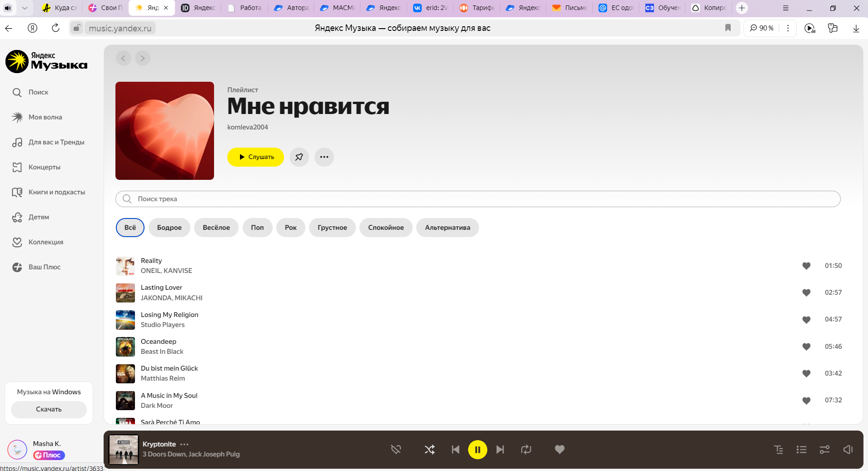Toggle shuffle in the player bar
Image resolution: width=868 pixels, height=471 pixels.
(429, 450)
